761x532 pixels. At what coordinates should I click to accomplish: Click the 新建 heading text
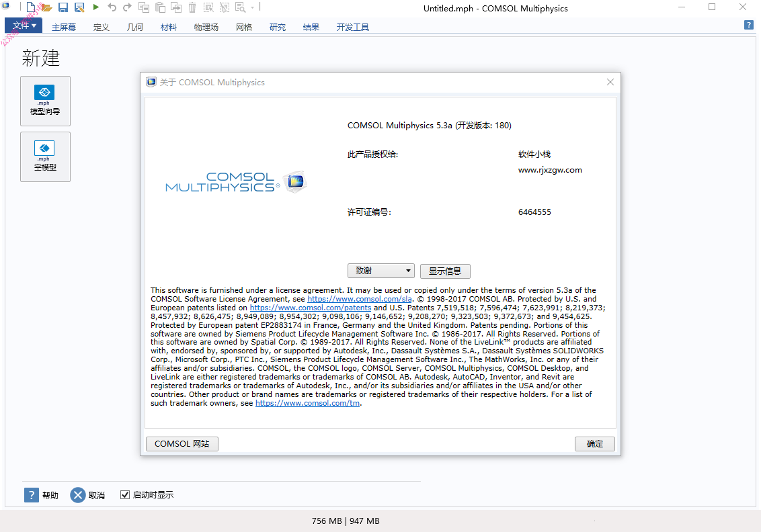pos(41,58)
